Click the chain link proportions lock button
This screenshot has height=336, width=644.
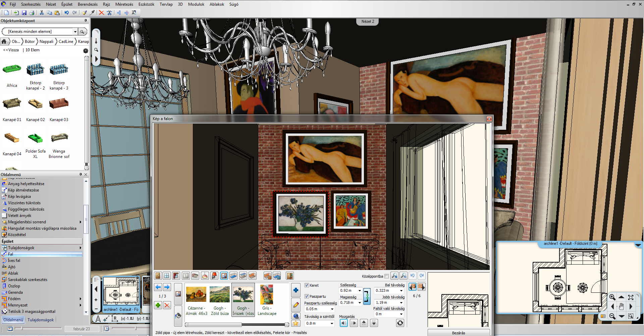(x=367, y=296)
